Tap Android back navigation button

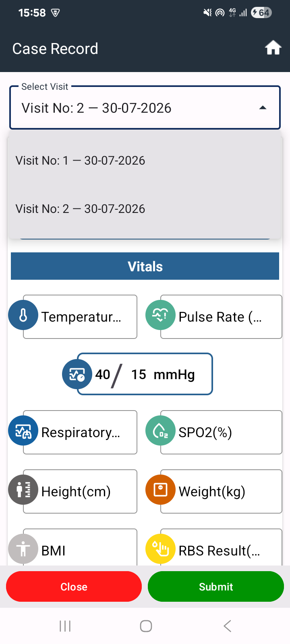227,626
